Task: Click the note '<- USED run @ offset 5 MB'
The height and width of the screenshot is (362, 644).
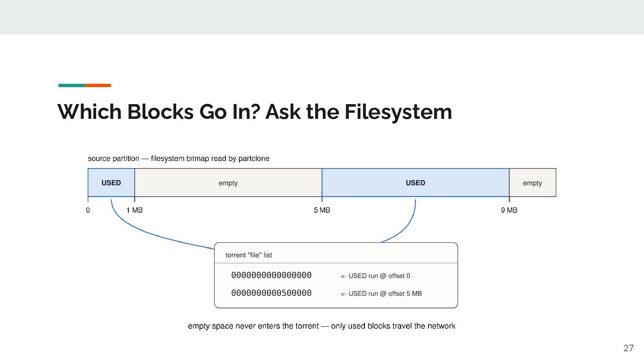Action: pyautogui.click(x=381, y=294)
